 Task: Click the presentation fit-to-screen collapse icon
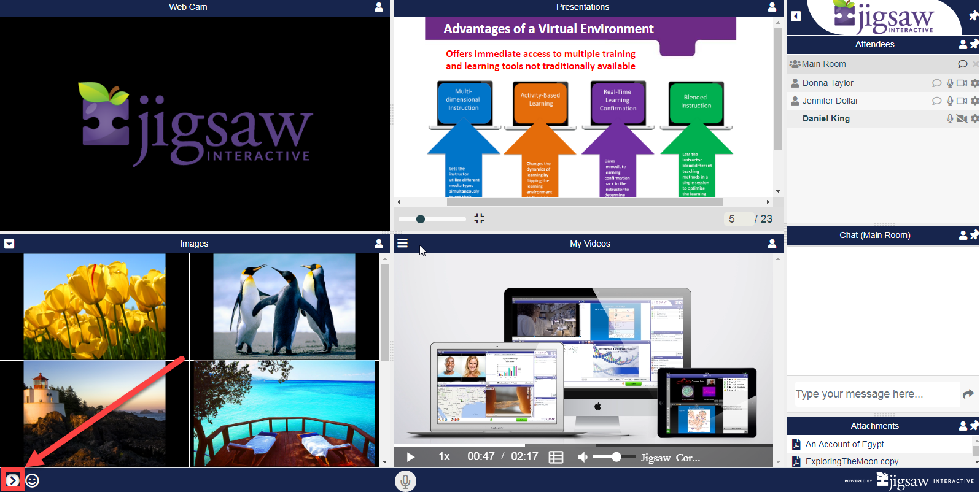(x=480, y=218)
